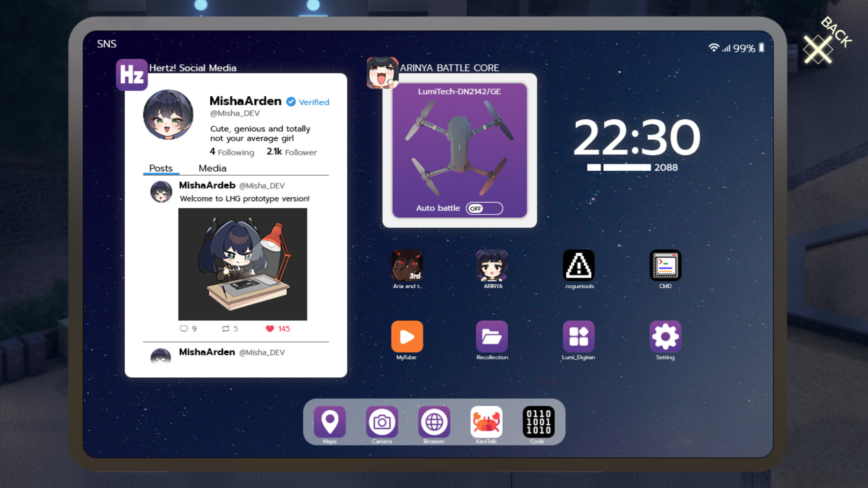View the chibi artwork in Misha's post
868x488 pixels.
[243, 263]
